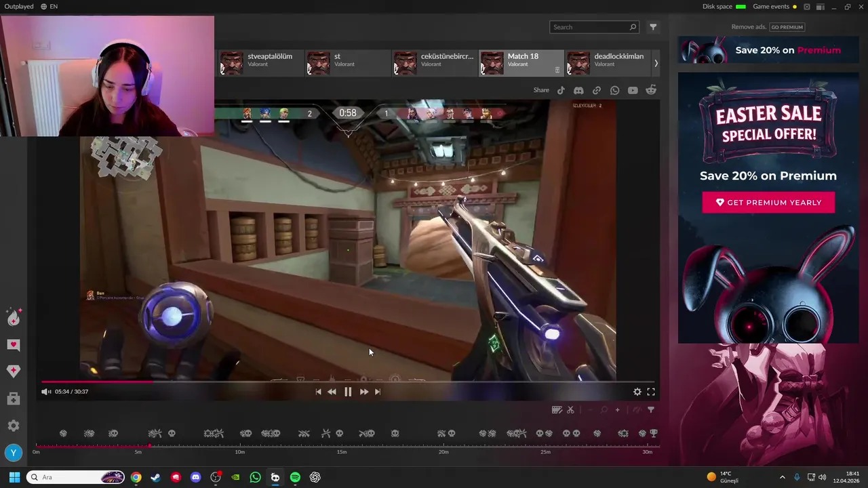Open Steam from taskbar
Image resolution: width=868 pixels, height=488 pixels.
coord(156,477)
